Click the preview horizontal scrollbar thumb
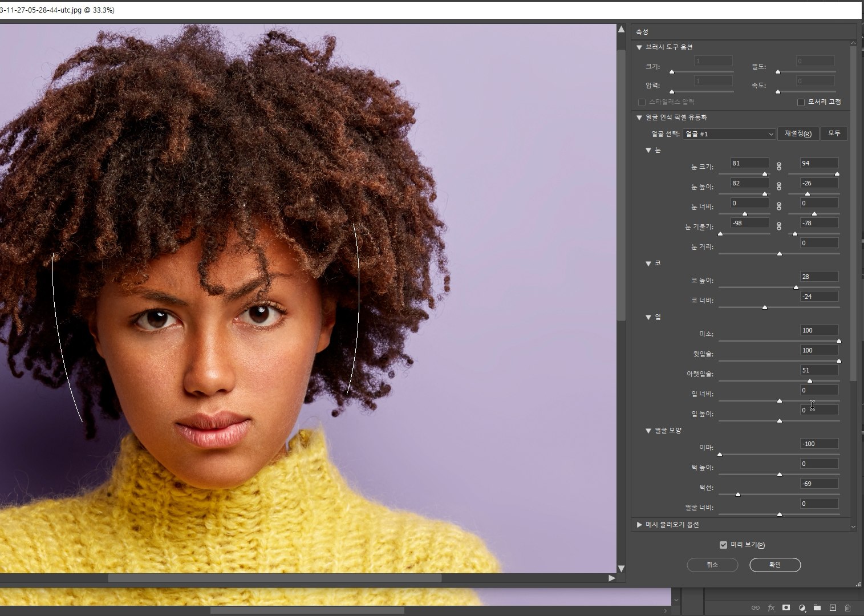The width and height of the screenshot is (864, 616). (275, 578)
